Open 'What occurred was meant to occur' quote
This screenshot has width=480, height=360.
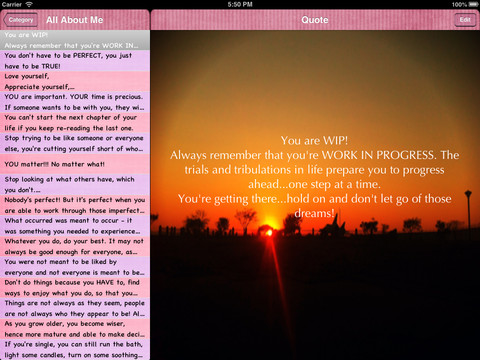(75, 226)
